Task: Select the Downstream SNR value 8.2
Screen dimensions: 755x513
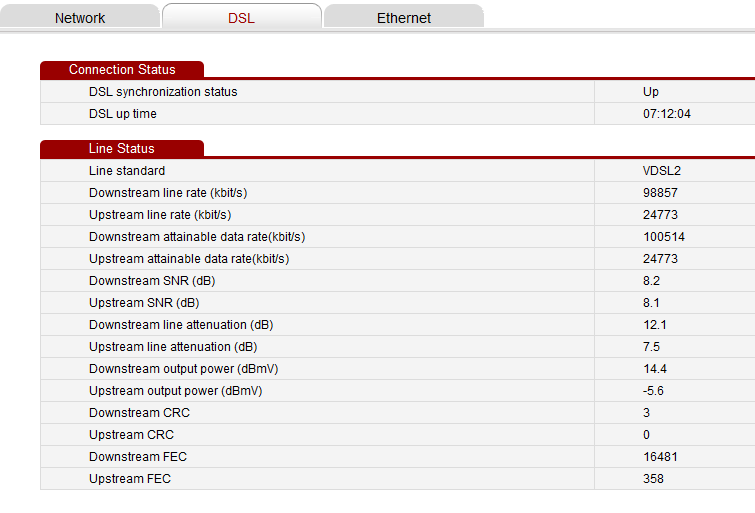Action: pos(651,281)
